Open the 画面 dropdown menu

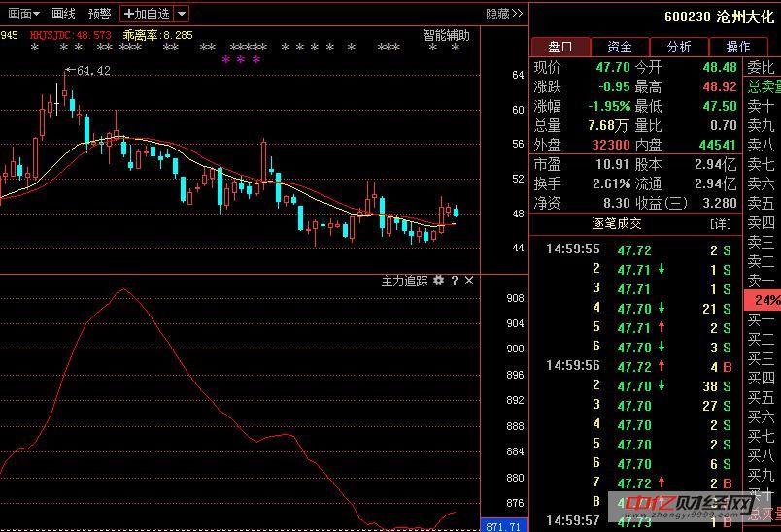23,14
